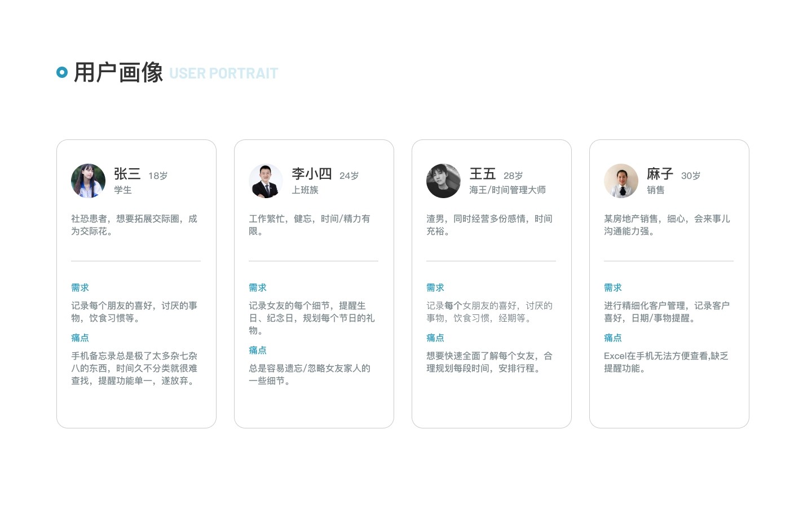812x508 pixels.
Task: Click the USER PORTRAIT subtitle
Action: point(223,73)
